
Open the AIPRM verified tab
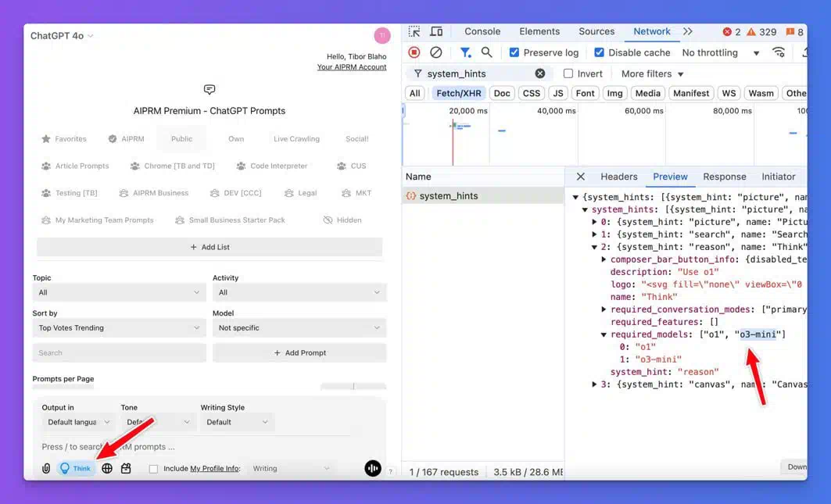[x=126, y=139]
